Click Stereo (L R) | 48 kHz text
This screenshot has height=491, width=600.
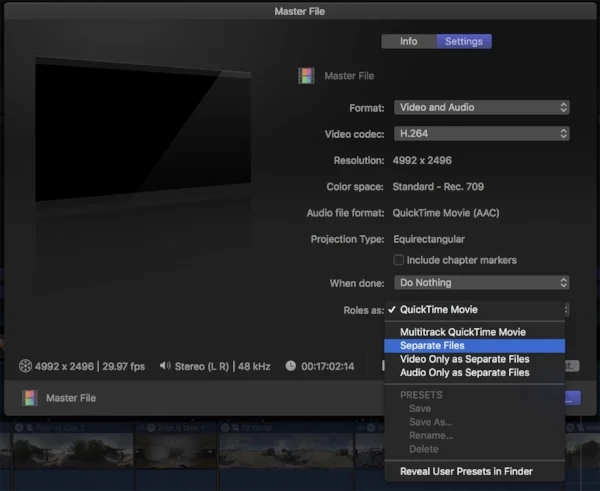[222, 367]
